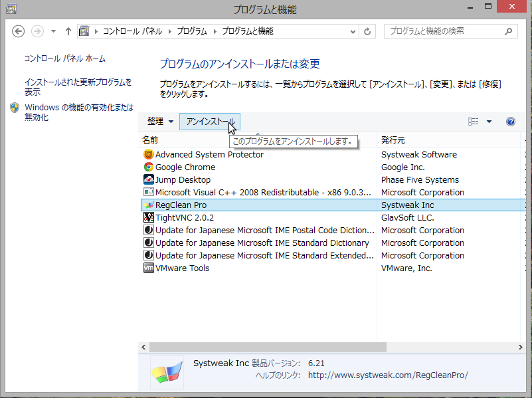Click the back navigation arrow
Image resolution: width=532 pixels, height=398 pixels.
click(x=18, y=31)
